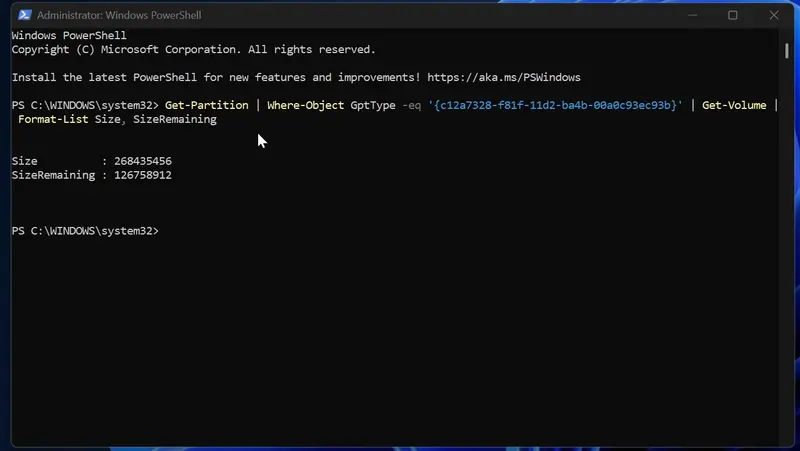Click the GUID string c12a7328-f81f-11d2
Screen dimensions: 800x451
[x=555, y=105]
